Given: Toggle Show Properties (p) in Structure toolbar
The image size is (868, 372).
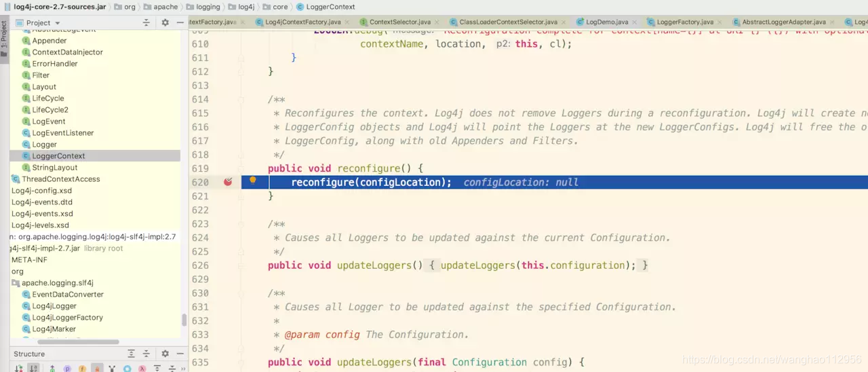Looking at the screenshot, I should [67, 369].
